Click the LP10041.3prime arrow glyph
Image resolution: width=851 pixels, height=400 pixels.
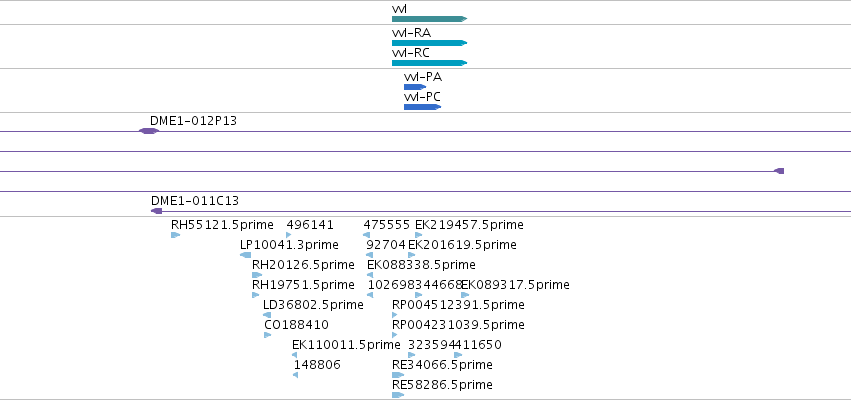pos(246,255)
